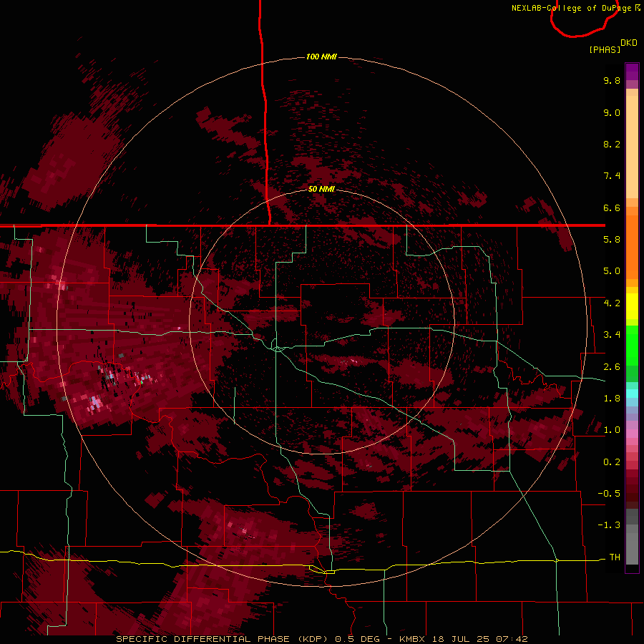Click the 100 NMI range ring label
The height and width of the screenshot is (644, 644).
pos(321,57)
